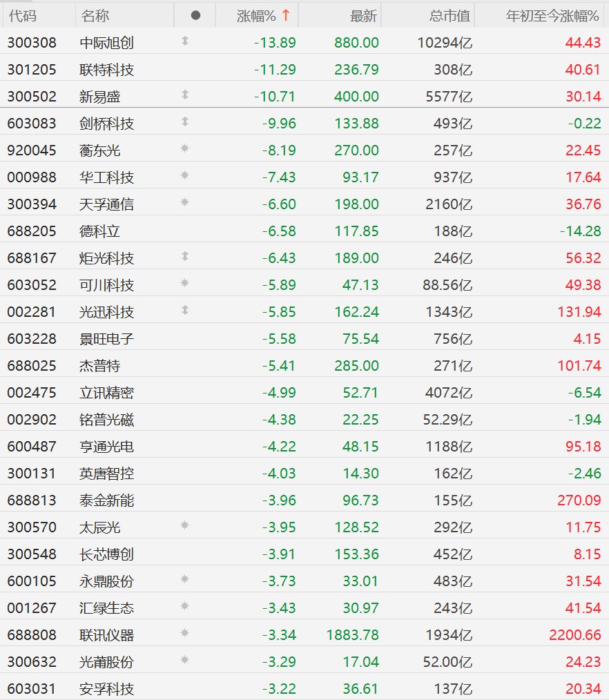Click the star marker icon for 天孚通信
The width and height of the screenshot is (609, 700).
(x=185, y=202)
